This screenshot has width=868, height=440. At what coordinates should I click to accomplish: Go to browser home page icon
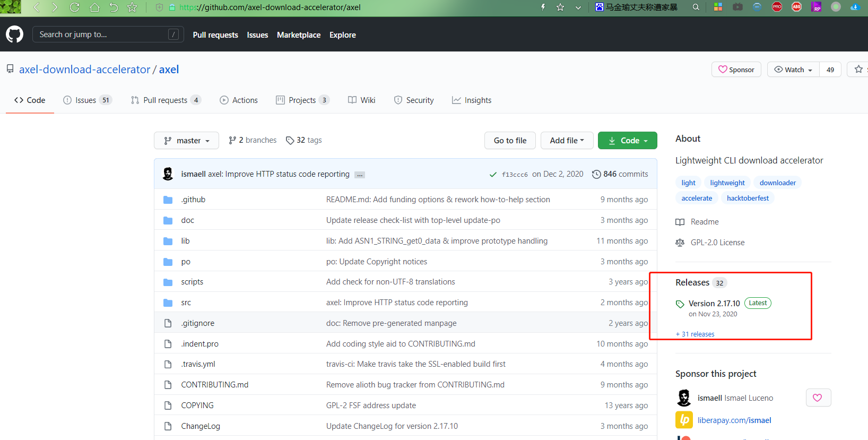point(94,7)
